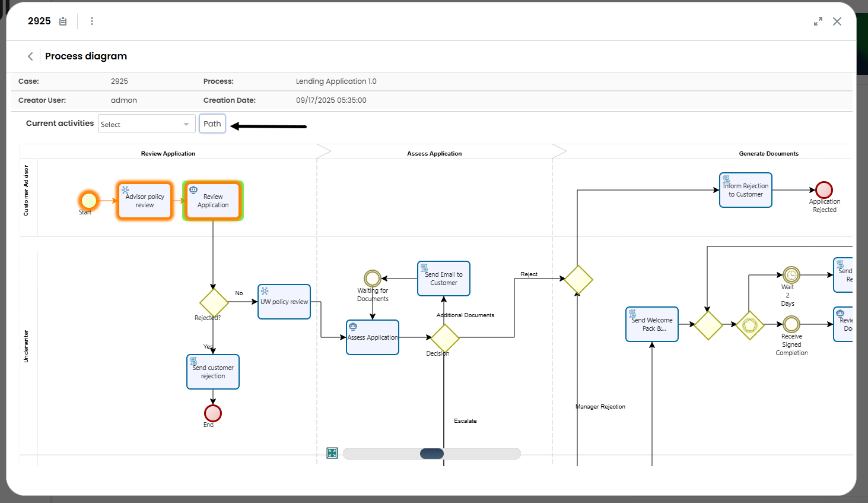Image resolution: width=868 pixels, height=503 pixels.
Task: Select the Rejected? decision gateway diamond
Action: coord(214,303)
